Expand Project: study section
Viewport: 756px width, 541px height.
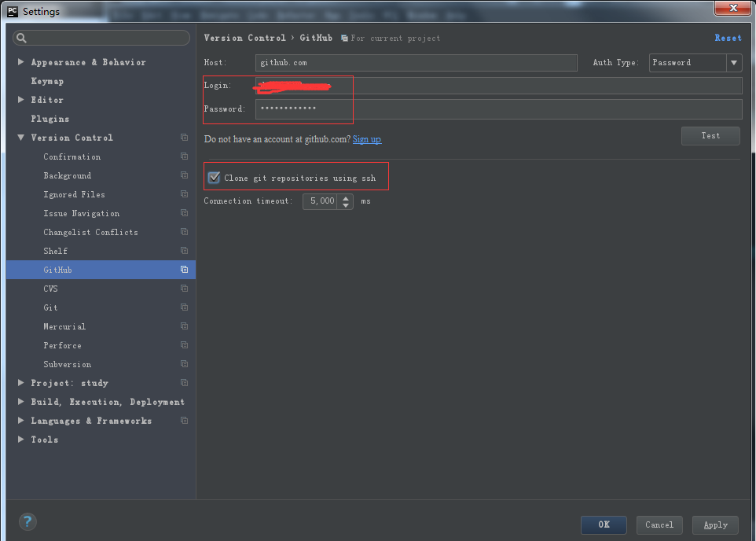[20, 383]
